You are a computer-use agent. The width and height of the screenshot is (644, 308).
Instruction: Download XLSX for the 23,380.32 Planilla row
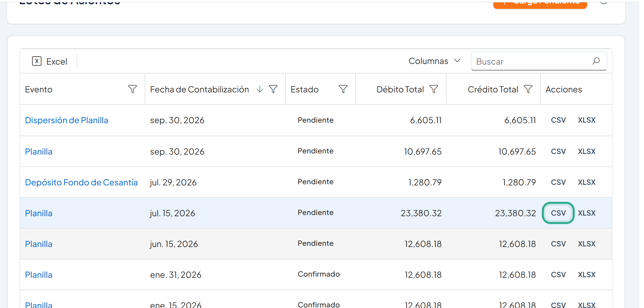click(x=586, y=213)
